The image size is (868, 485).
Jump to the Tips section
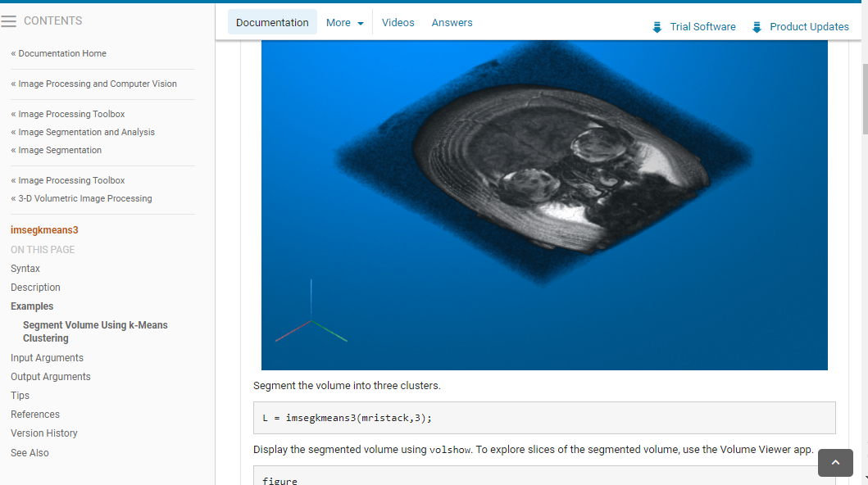[x=20, y=396]
